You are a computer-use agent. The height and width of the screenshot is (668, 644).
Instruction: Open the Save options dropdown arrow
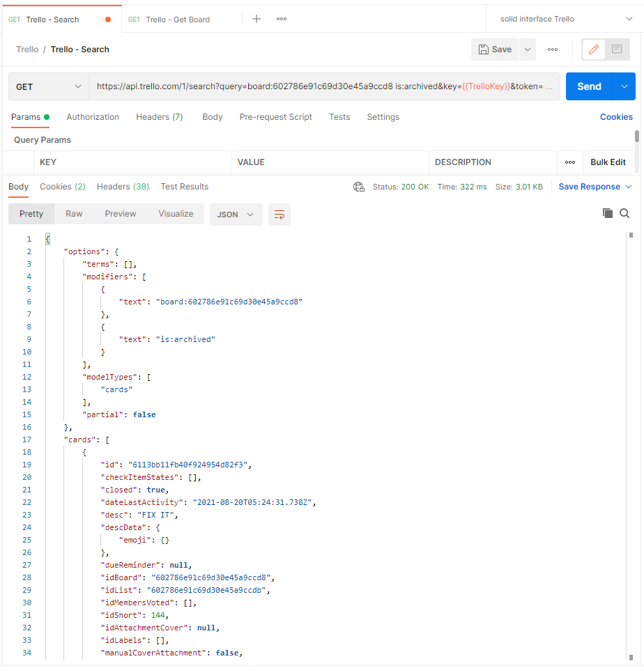527,49
